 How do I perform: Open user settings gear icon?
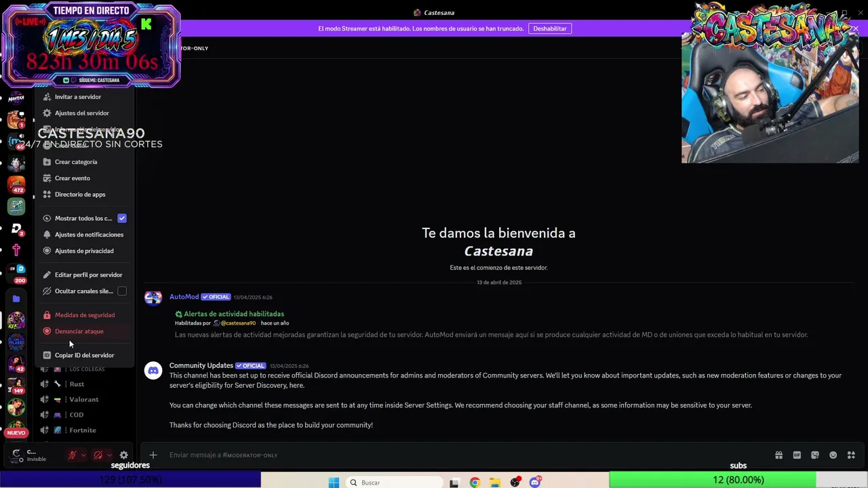pos(123,455)
